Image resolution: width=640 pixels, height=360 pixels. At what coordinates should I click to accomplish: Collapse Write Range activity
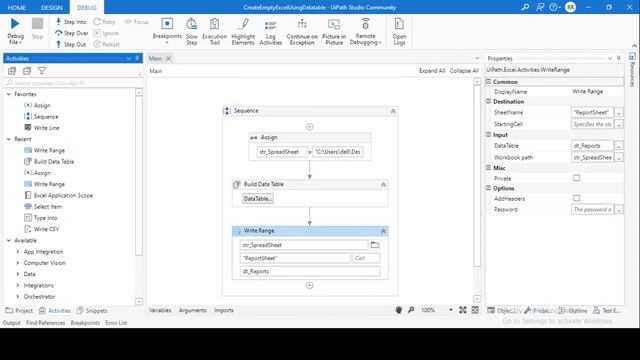tap(383, 231)
